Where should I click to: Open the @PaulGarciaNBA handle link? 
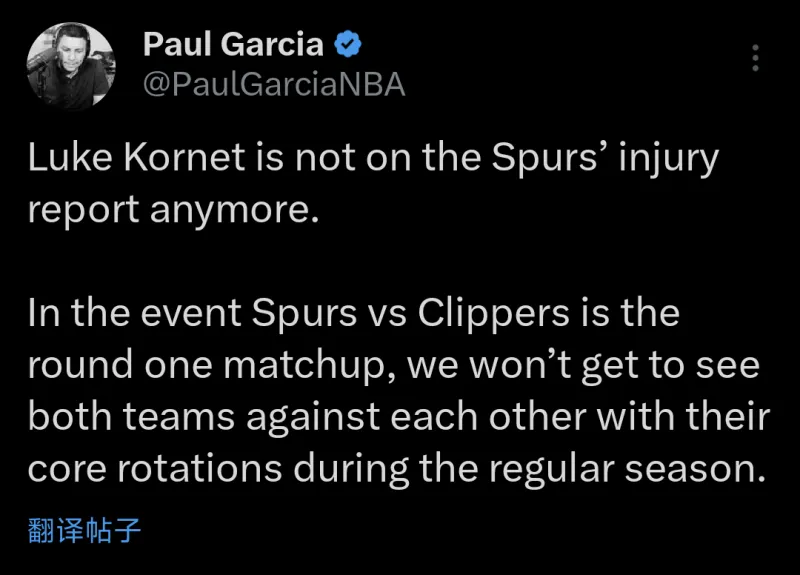click(274, 85)
